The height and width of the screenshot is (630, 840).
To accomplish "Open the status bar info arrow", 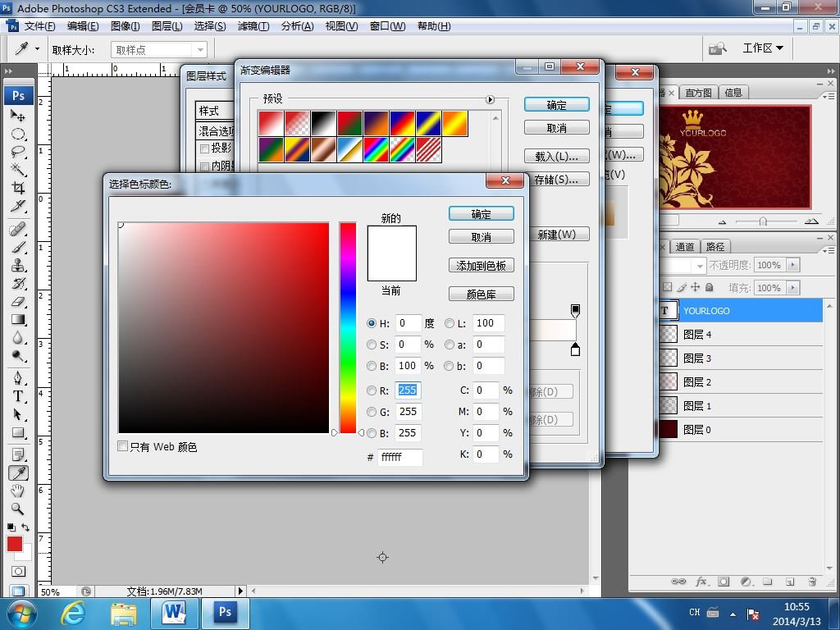I will tap(240, 591).
